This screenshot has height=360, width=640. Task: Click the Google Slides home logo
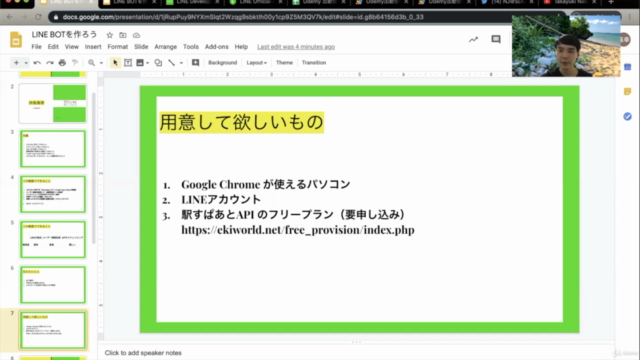pyautogui.click(x=16, y=40)
